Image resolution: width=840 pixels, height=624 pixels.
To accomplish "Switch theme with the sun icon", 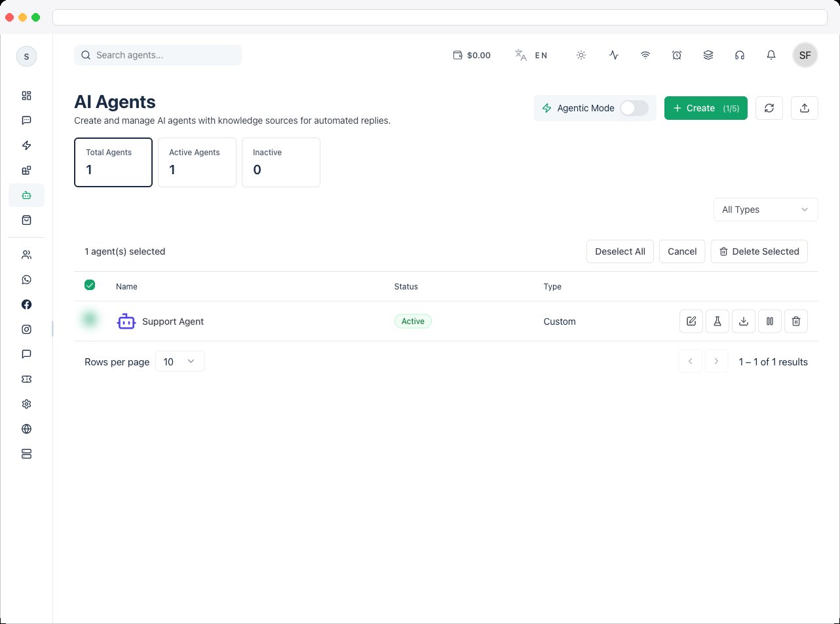I will pos(581,55).
